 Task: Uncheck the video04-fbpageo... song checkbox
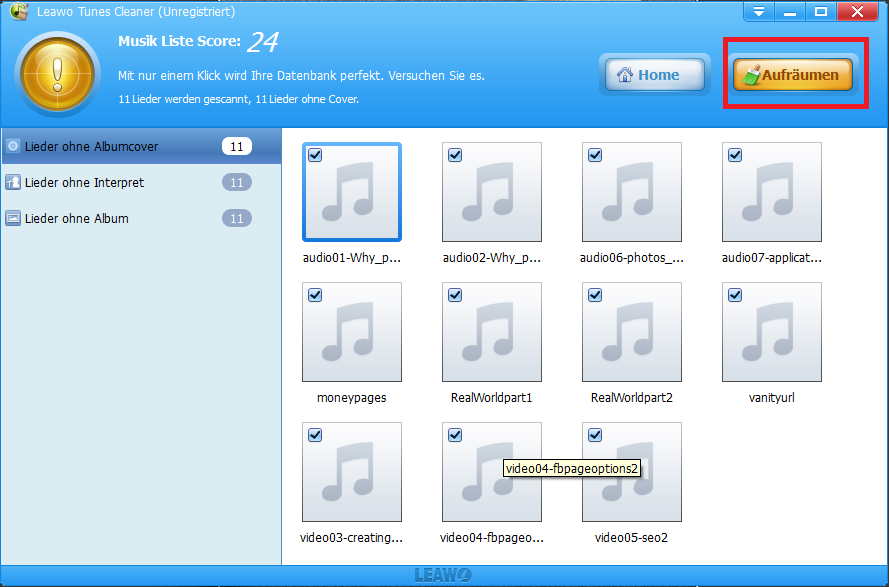(x=455, y=435)
